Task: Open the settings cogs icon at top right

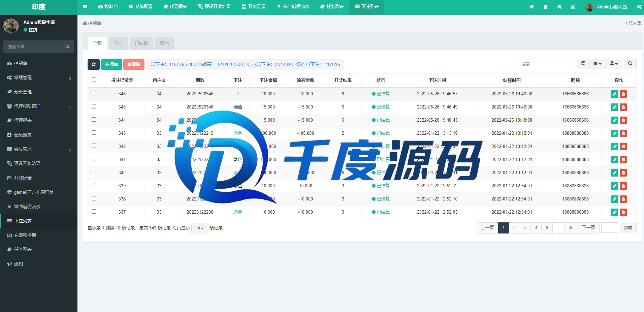Action: pyautogui.click(x=639, y=7)
